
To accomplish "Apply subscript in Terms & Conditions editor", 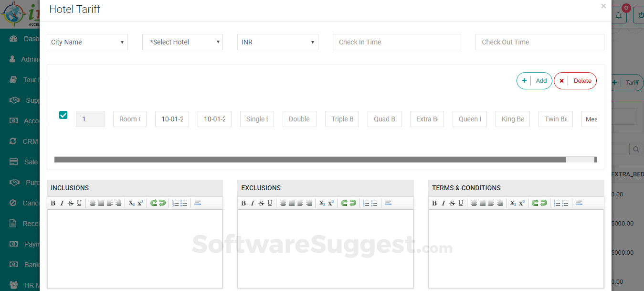I will coord(513,203).
